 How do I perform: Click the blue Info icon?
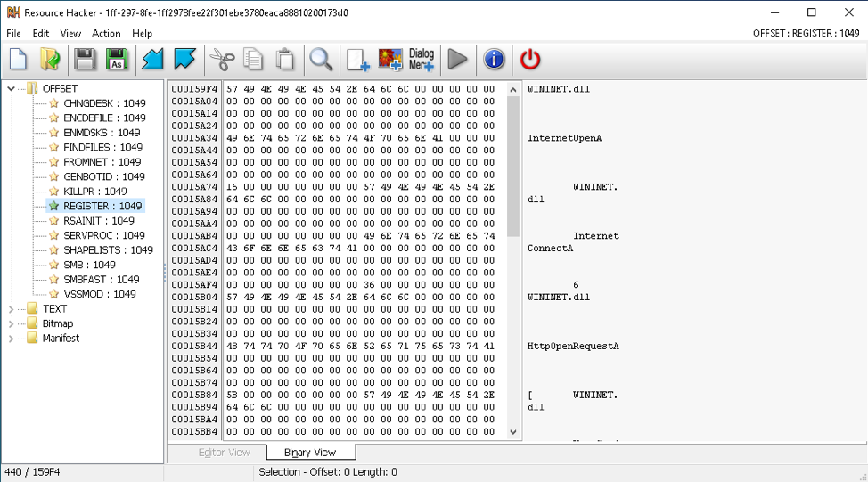coord(494,60)
